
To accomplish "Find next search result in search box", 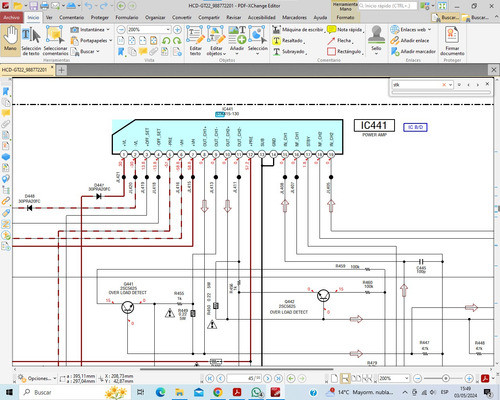I will 478,85.
